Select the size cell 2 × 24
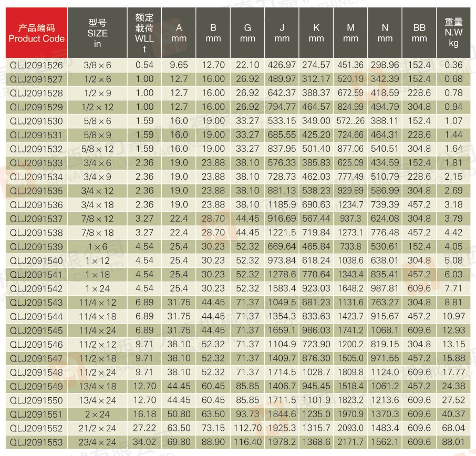476x456 pixels. (97, 414)
